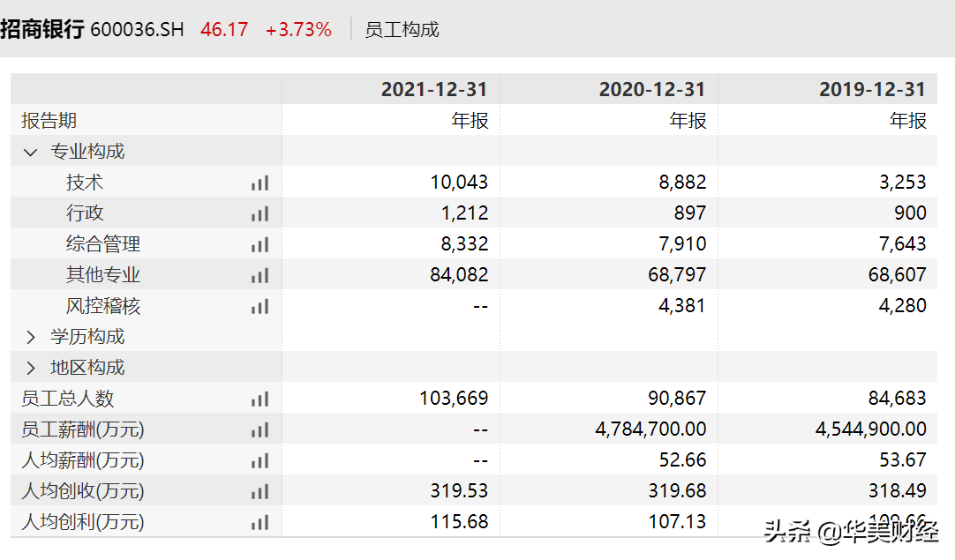Open chart icon for 人均薪酬(万元) row
Image resolution: width=955 pixels, height=560 pixels.
[260, 461]
